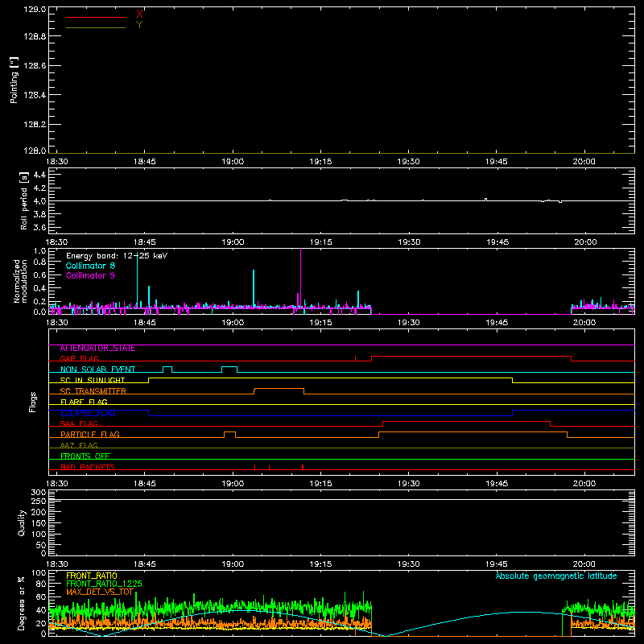
Task: Click the 'Flags' vertical axis title
Action: (x=33, y=402)
